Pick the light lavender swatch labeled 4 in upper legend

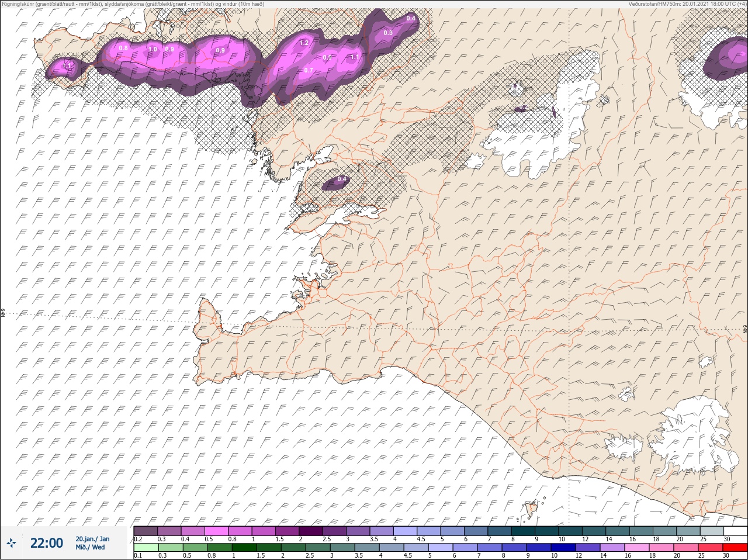(x=405, y=531)
